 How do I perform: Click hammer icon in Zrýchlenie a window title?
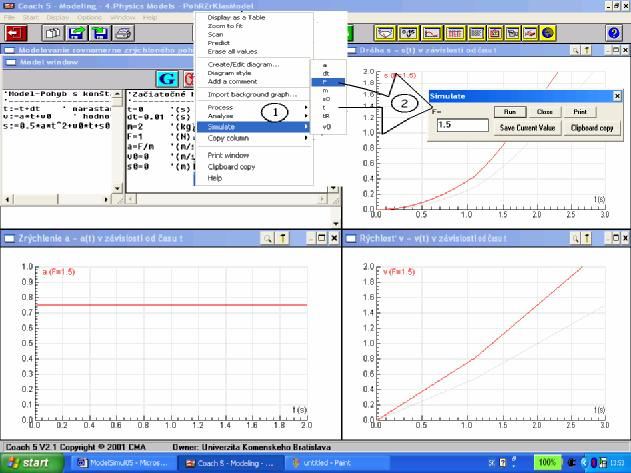[282, 239]
